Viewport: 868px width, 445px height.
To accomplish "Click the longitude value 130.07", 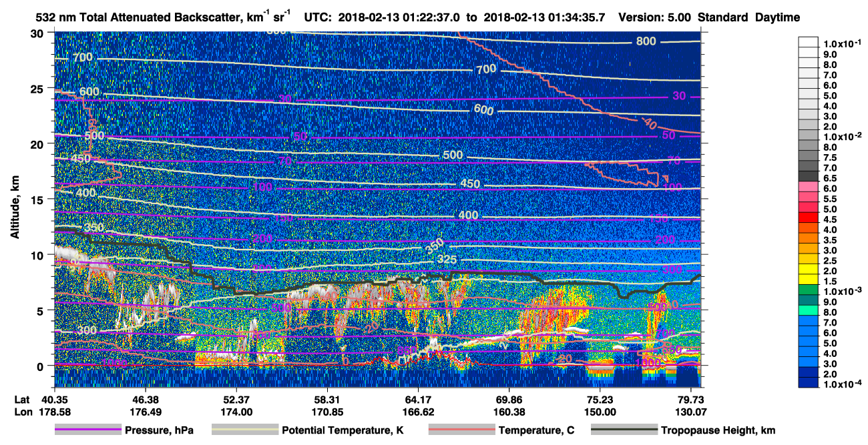I will (690, 411).
